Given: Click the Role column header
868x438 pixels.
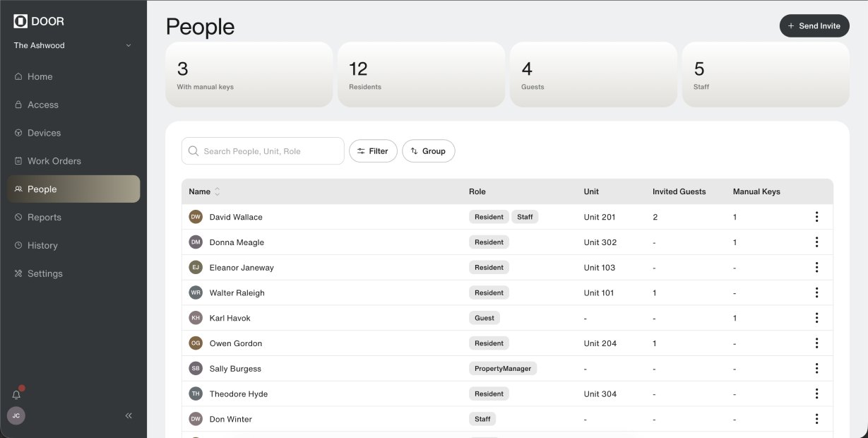Looking at the screenshot, I should coord(477,191).
